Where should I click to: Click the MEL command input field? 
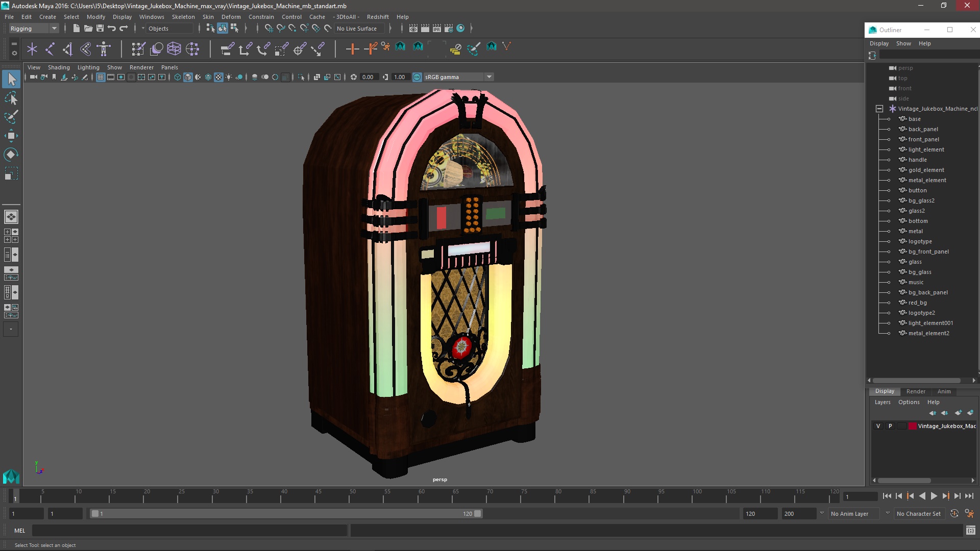(189, 531)
